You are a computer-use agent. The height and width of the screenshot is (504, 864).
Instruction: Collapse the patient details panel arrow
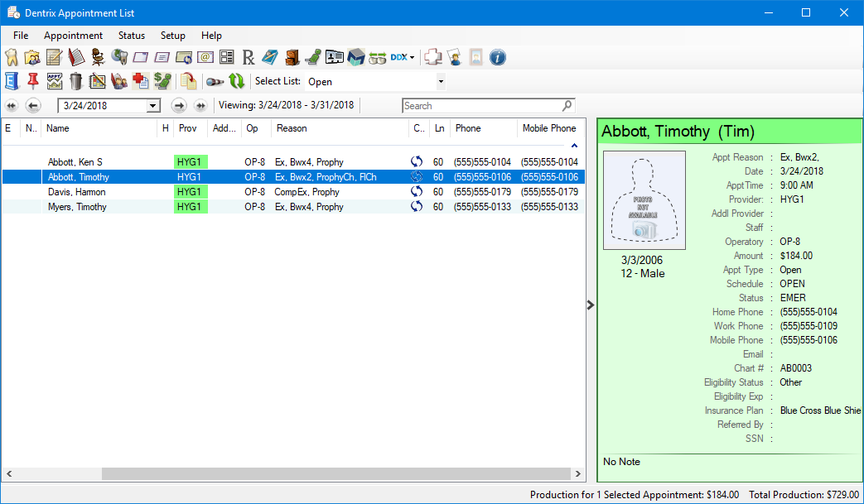pos(591,305)
